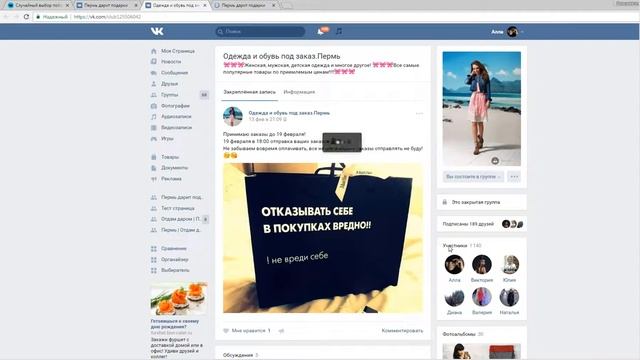Open the sidebar food advertisement image
This screenshot has width=640, height=360.
[x=179, y=299]
